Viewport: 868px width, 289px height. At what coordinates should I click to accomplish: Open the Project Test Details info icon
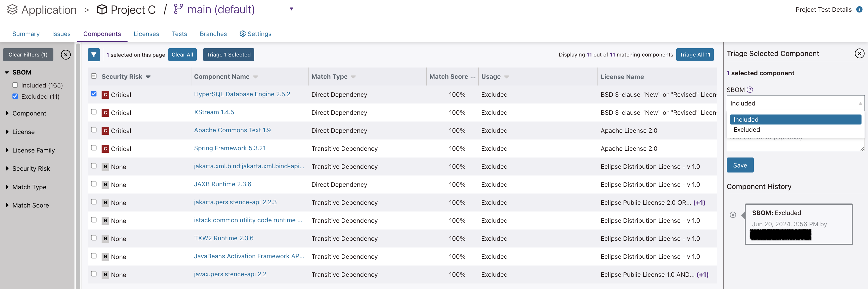coord(859,9)
